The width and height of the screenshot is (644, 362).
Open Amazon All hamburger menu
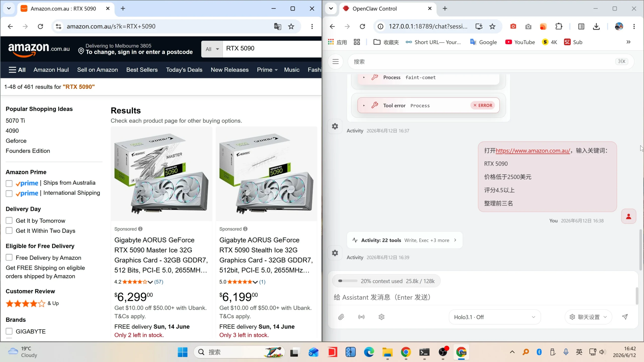(x=17, y=70)
